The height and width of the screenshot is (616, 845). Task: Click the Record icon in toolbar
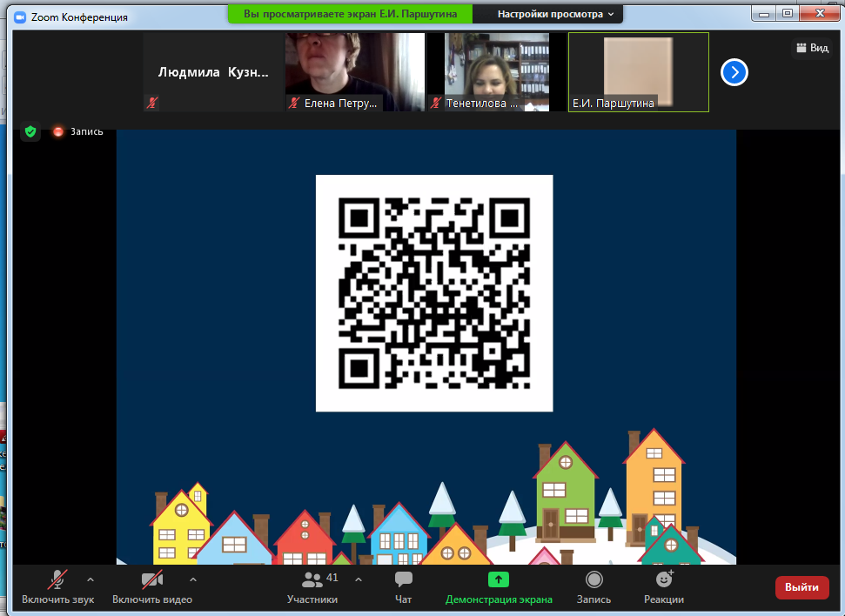(594, 579)
